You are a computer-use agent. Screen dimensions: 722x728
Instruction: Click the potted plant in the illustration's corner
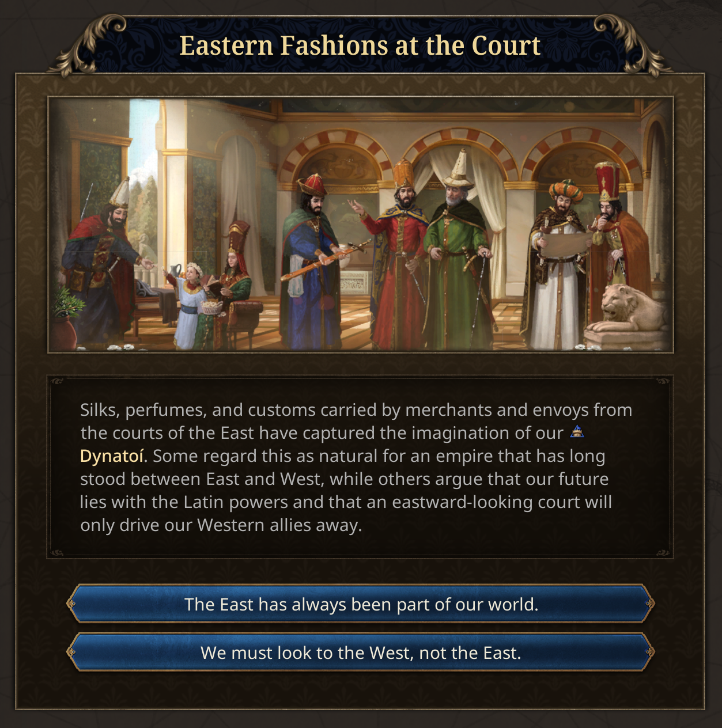coord(65,321)
